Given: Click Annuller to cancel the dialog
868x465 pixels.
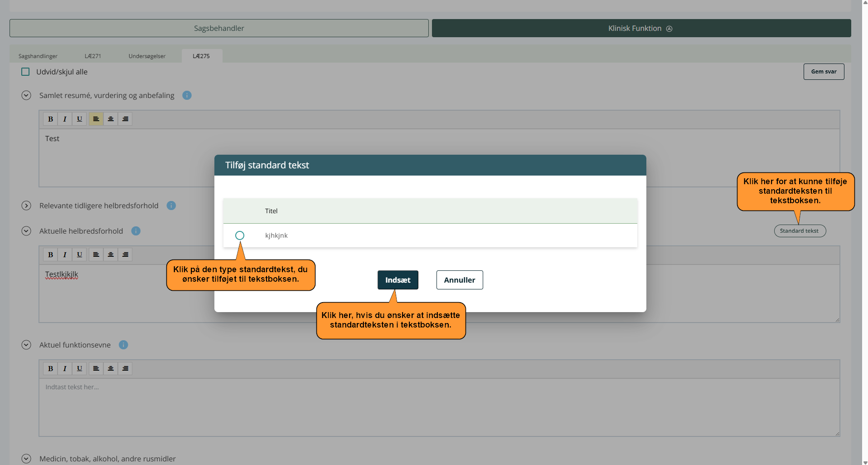Looking at the screenshot, I should coord(459,280).
